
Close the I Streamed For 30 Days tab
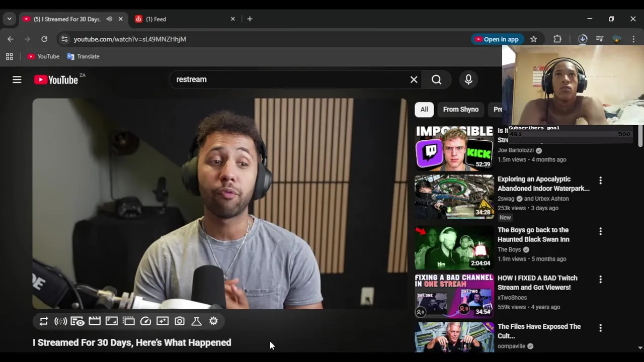pyautogui.click(x=120, y=19)
